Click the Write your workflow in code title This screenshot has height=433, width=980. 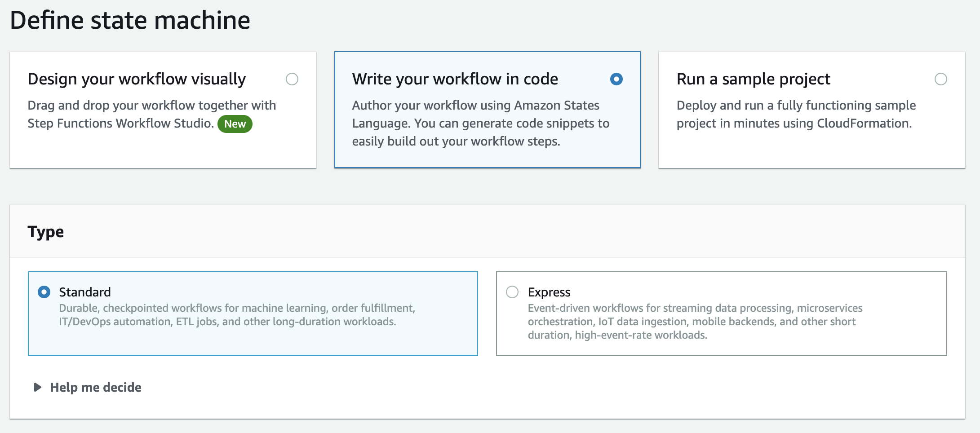tap(454, 79)
